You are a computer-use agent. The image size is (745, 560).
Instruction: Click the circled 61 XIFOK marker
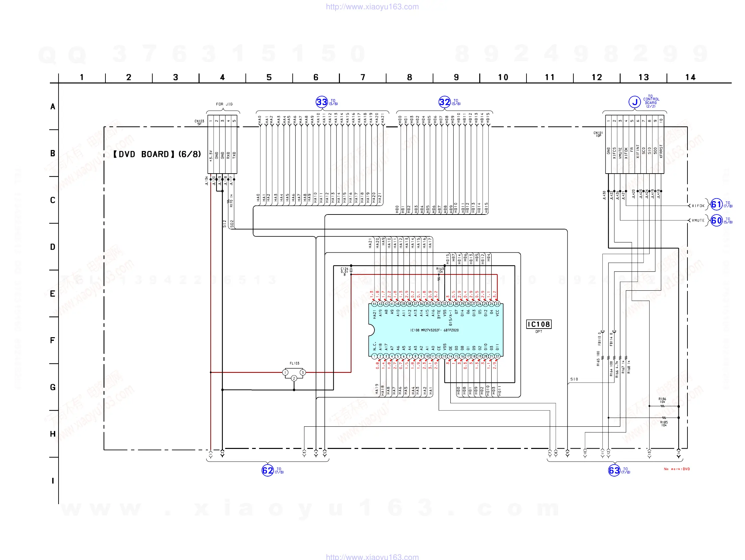coord(716,205)
